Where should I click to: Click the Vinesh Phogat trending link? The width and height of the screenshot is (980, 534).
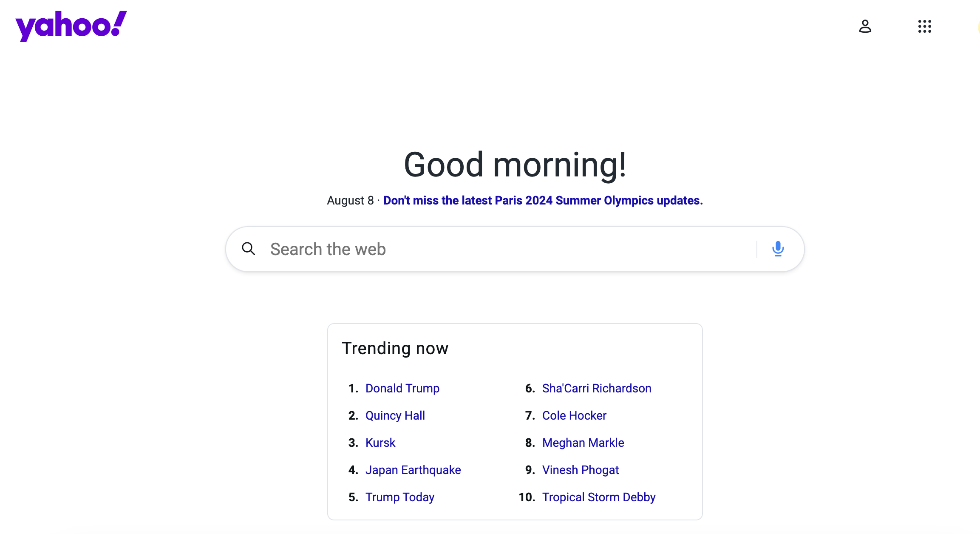coord(580,470)
